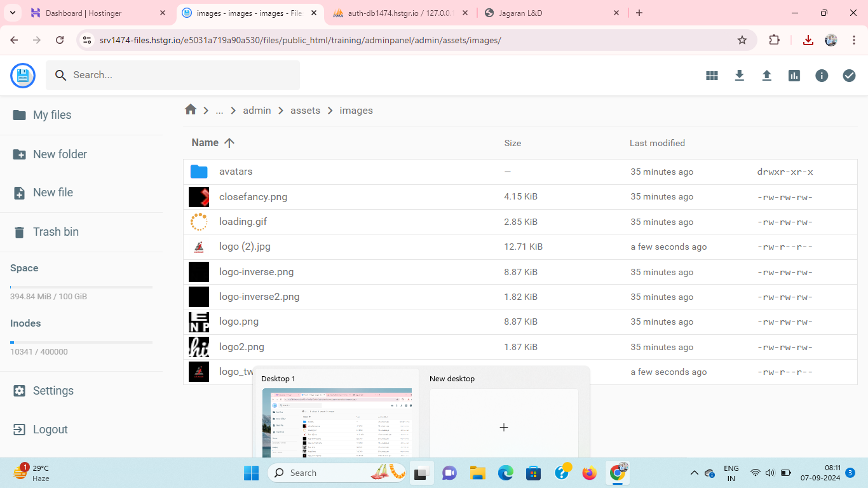The image size is (868, 488).
Task: Sort files by Name column header
Action: (x=205, y=143)
